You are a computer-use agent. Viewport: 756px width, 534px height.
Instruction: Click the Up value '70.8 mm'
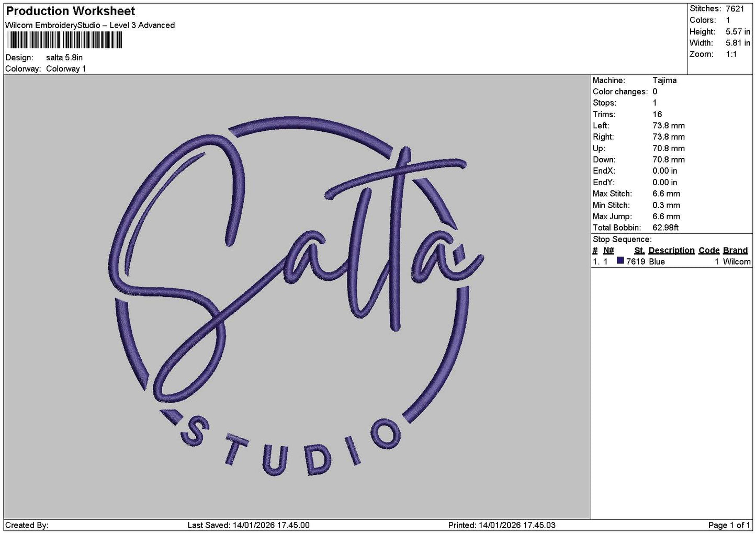click(x=669, y=149)
